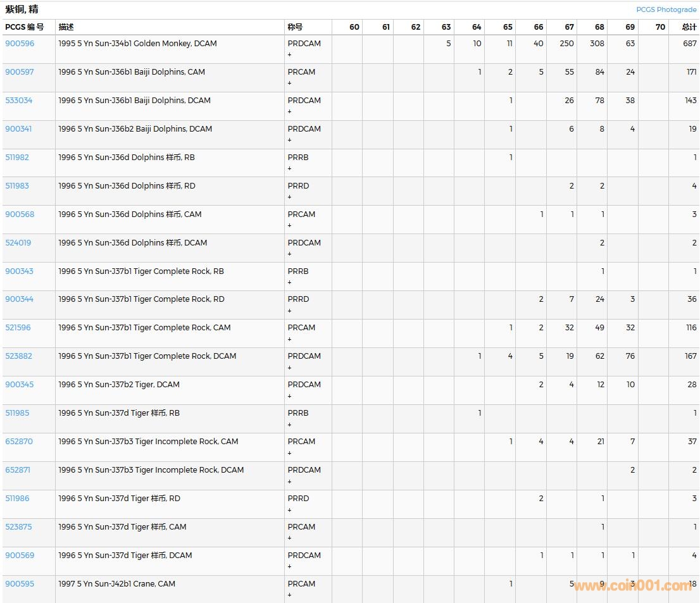The width and height of the screenshot is (700, 603).
Task: Open PCGS number 652871 link
Action: [18, 470]
